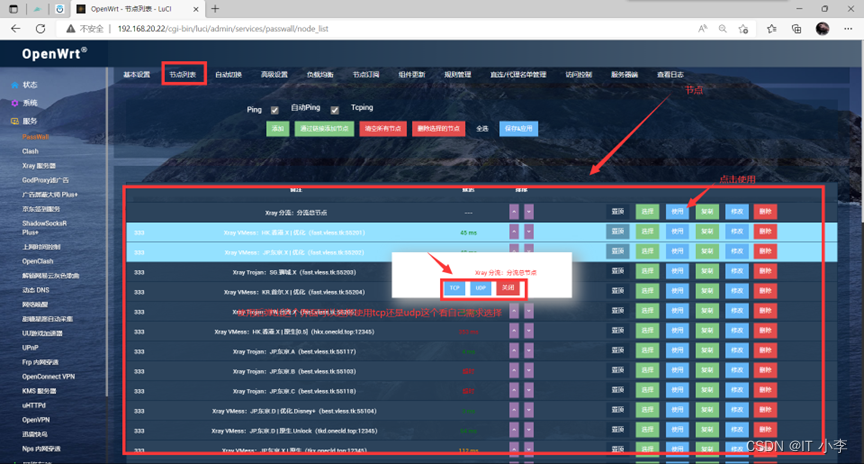Click the browser address bar URL
864x464 pixels.
click(223, 29)
